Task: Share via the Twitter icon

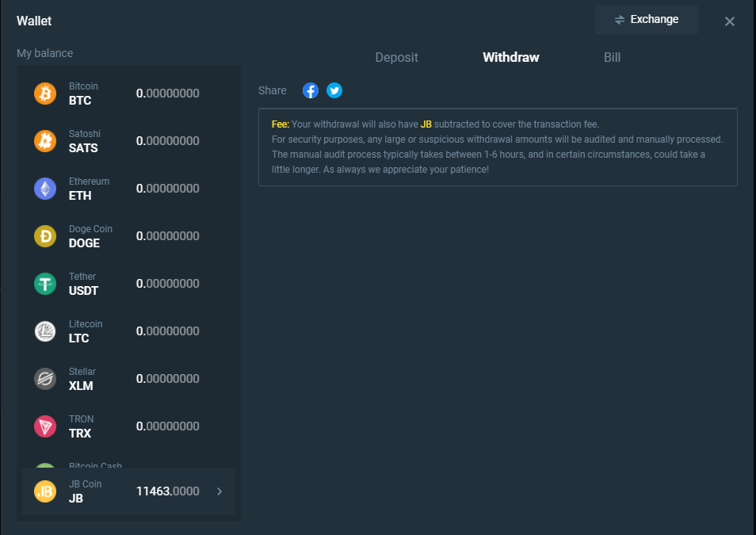Action: point(334,90)
